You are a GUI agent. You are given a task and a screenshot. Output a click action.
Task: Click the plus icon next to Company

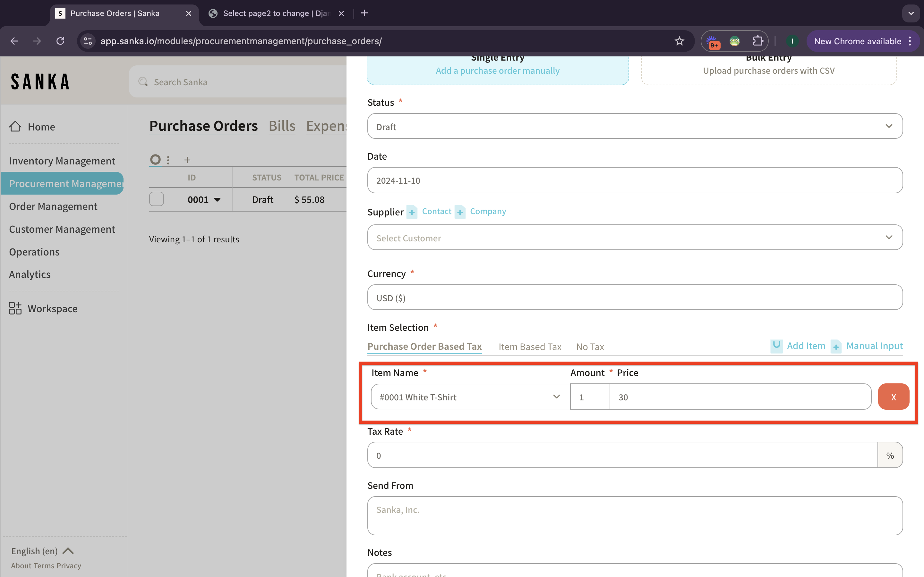(460, 212)
